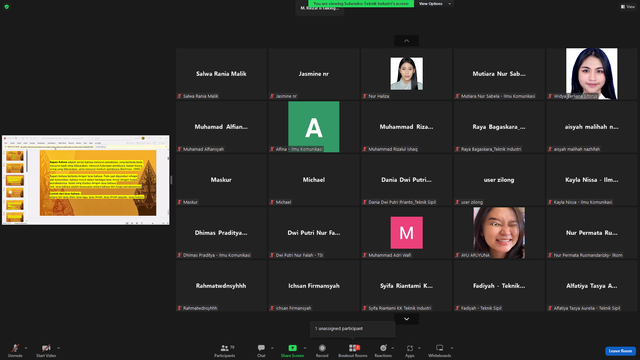Click the green 'You are viewing' screen banner
This screenshot has height=360, width=640.
361,4
